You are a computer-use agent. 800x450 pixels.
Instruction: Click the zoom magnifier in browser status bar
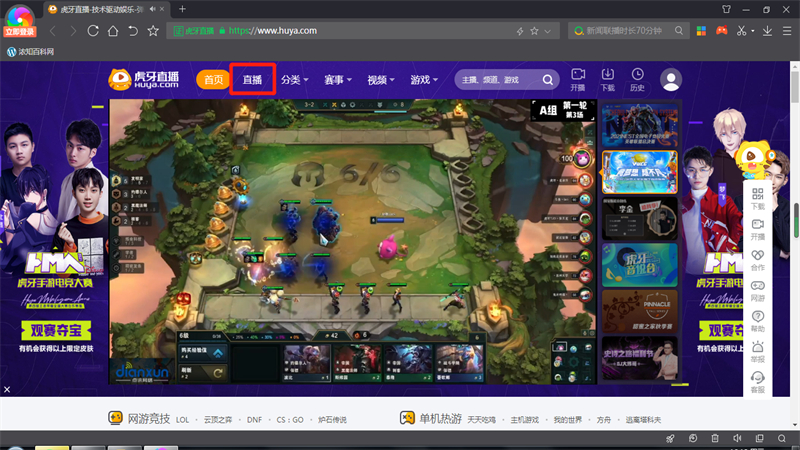pyautogui.click(x=782, y=438)
